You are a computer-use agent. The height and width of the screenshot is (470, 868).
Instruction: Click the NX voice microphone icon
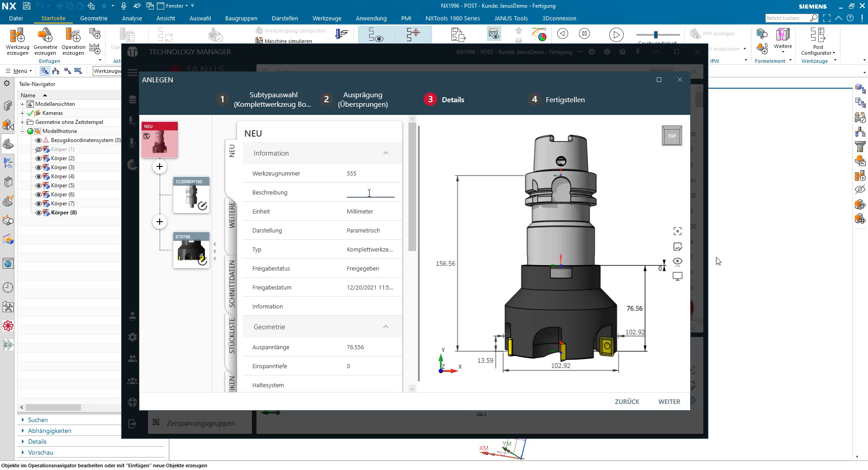(x=123, y=6)
